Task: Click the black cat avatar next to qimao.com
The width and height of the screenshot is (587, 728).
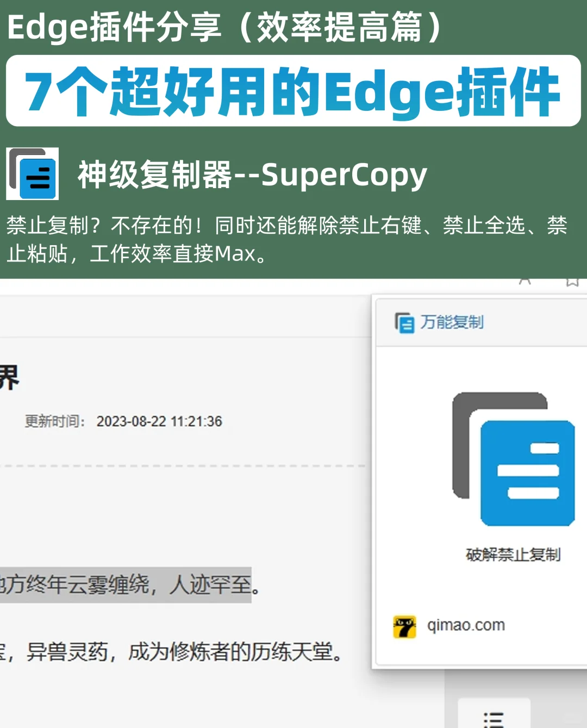Action: point(404,624)
